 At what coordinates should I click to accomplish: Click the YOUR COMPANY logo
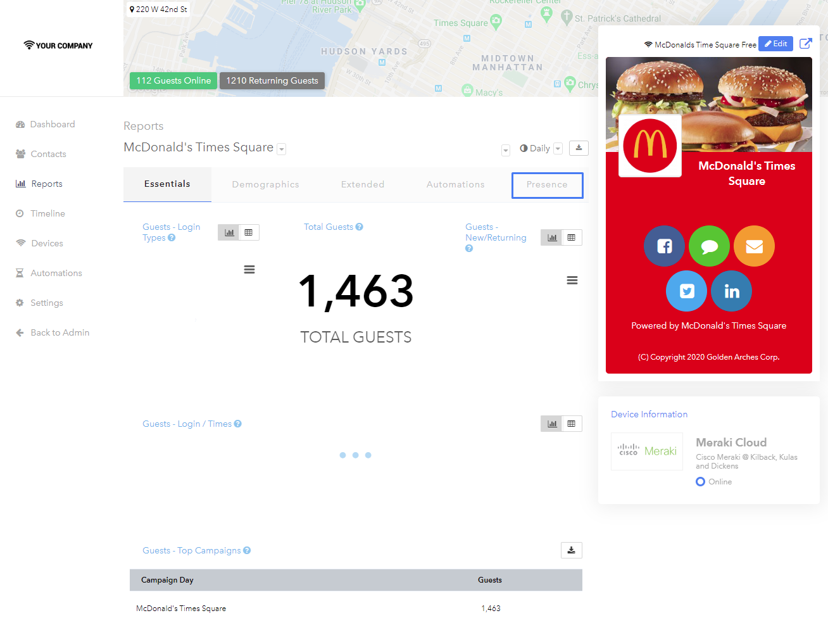click(58, 46)
